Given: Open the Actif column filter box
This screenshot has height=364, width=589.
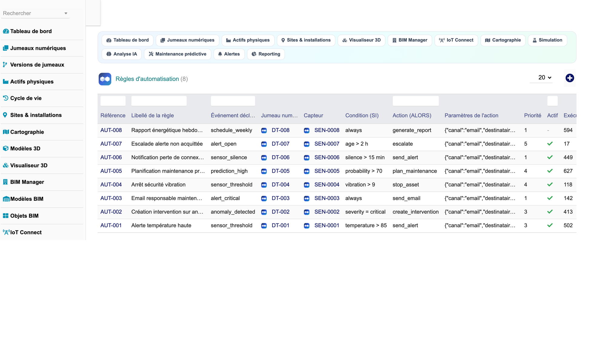Looking at the screenshot, I should click(x=552, y=101).
